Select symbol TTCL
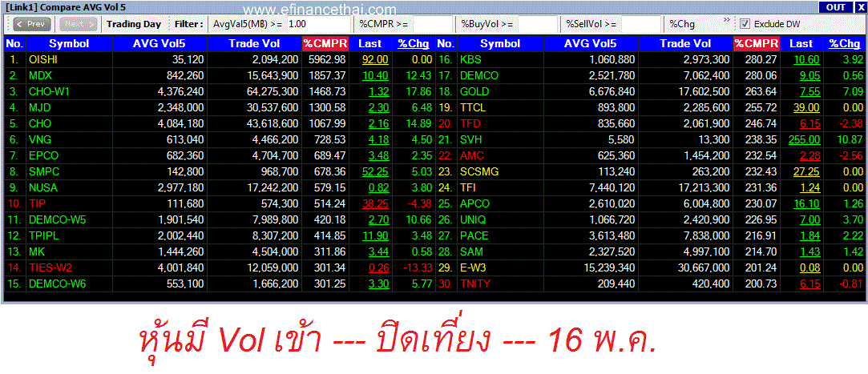The width and height of the screenshot is (868, 374). (x=474, y=108)
